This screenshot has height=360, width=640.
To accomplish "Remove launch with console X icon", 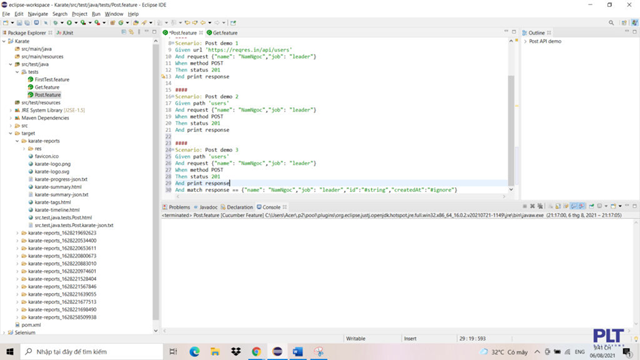I will 532,207.
